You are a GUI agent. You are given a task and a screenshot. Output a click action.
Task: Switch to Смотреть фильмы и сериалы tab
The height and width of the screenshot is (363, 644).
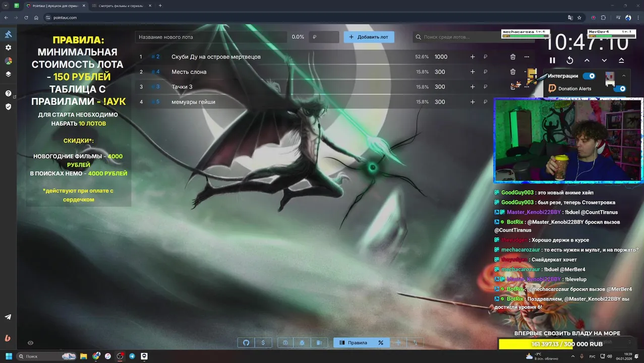coord(120,6)
